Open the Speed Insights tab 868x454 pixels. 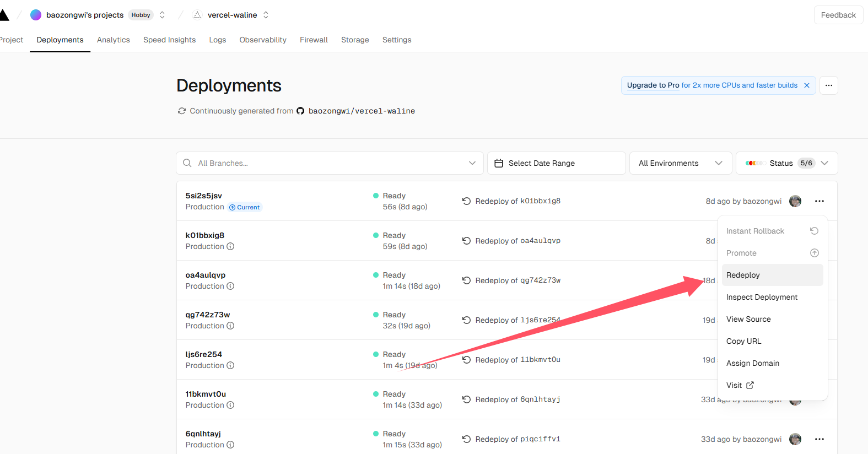(x=169, y=40)
